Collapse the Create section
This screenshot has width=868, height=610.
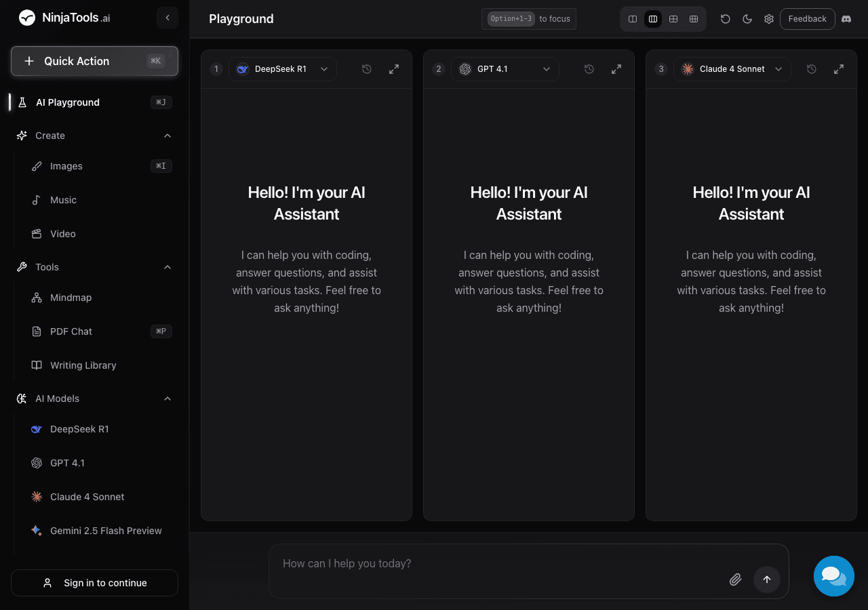pyautogui.click(x=167, y=136)
